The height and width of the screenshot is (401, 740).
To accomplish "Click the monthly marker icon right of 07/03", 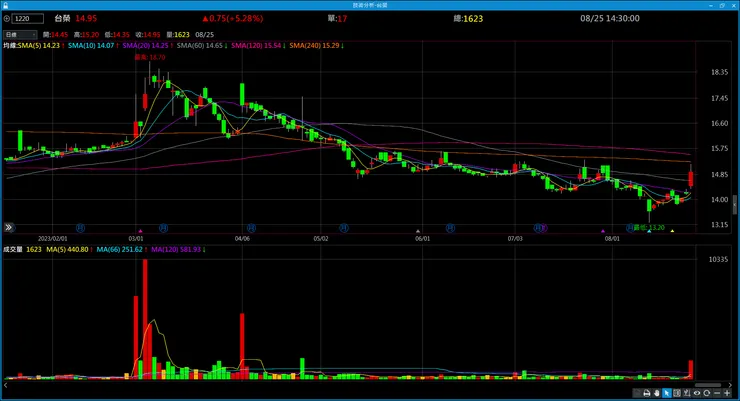I will point(539,228).
